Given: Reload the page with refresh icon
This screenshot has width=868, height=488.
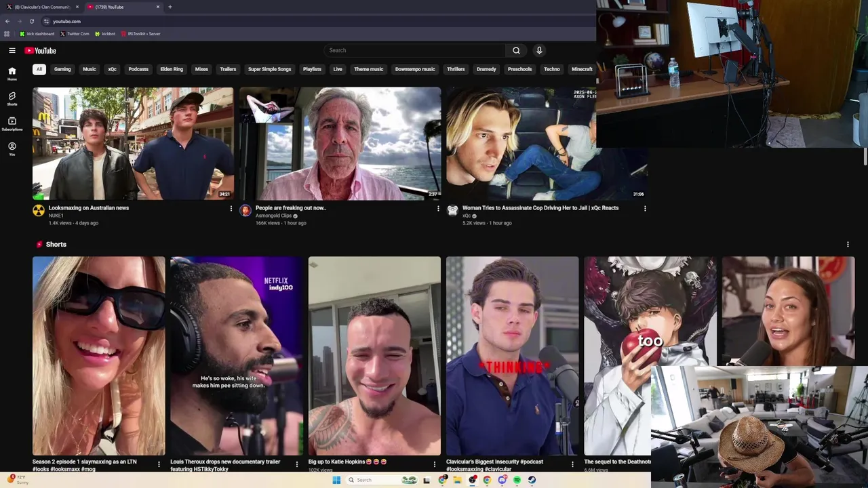Looking at the screenshot, I should (31, 21).
